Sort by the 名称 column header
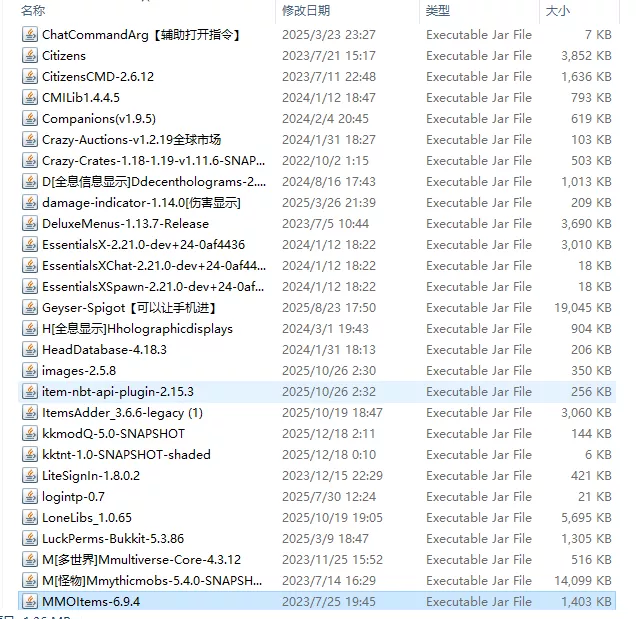The image size is (641, 619). click(x=33, y=10)
